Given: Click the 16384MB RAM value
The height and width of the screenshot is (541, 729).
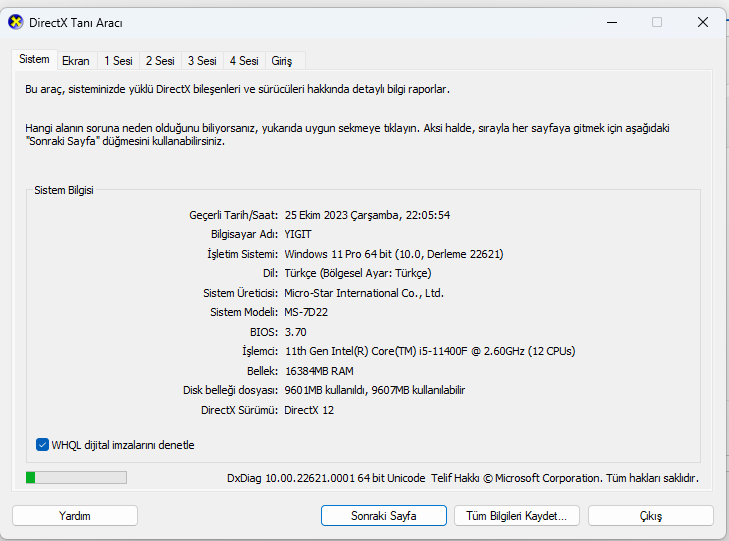Looking at the screenshot, I should point(319,371).
